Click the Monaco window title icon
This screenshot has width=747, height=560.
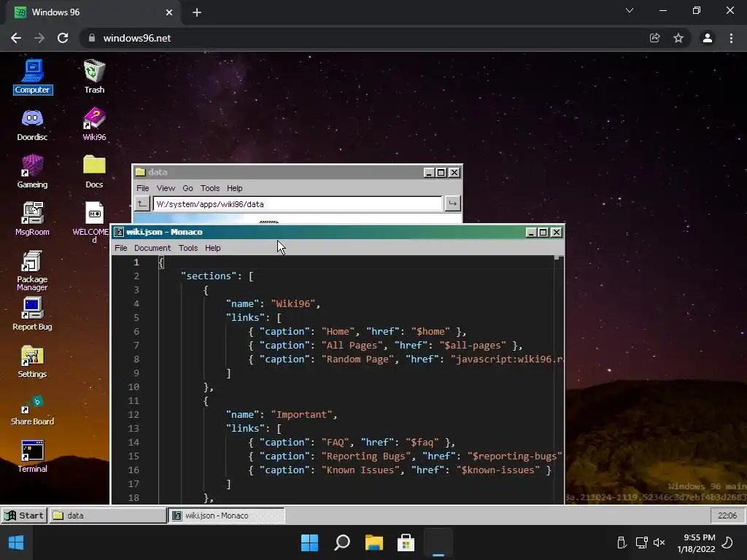pos(119,232)
